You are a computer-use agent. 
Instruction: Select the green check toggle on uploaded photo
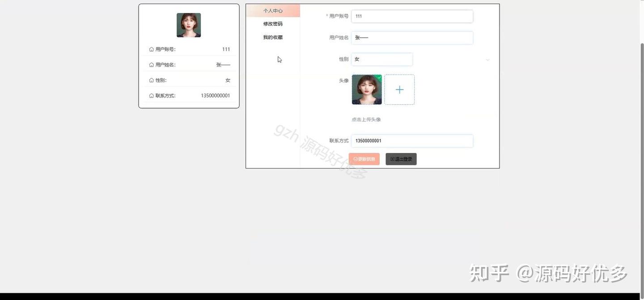pos(378,76)
